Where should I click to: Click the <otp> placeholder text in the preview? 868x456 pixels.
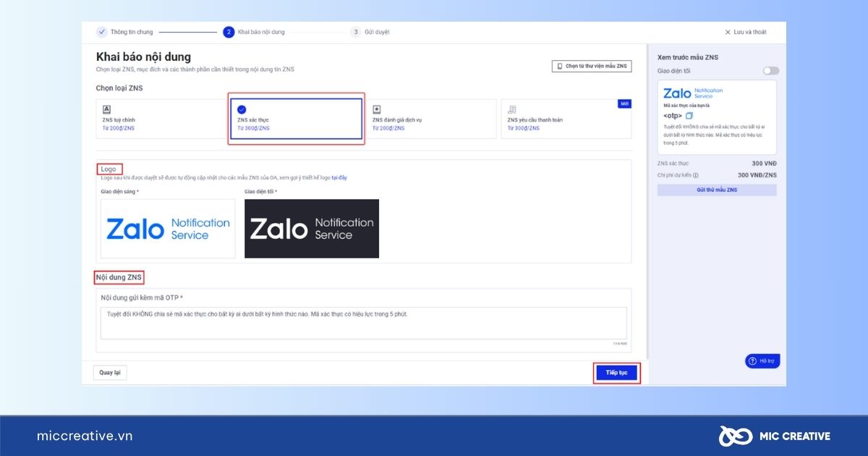pyautogui.click(x=673, y=116)
